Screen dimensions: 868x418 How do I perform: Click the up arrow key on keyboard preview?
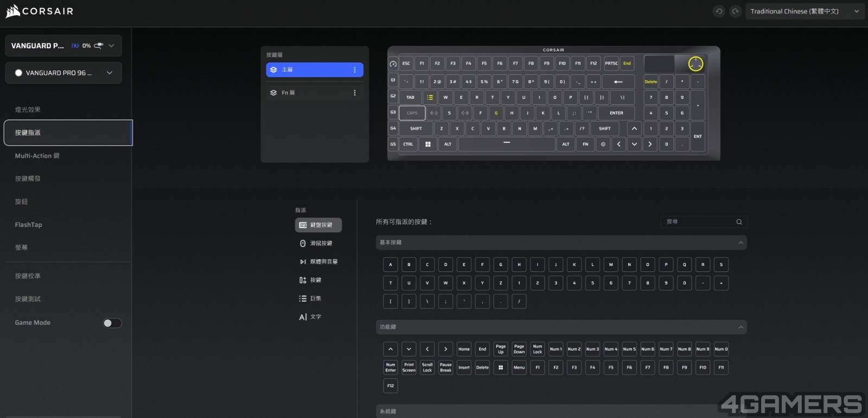pos(634,129)
